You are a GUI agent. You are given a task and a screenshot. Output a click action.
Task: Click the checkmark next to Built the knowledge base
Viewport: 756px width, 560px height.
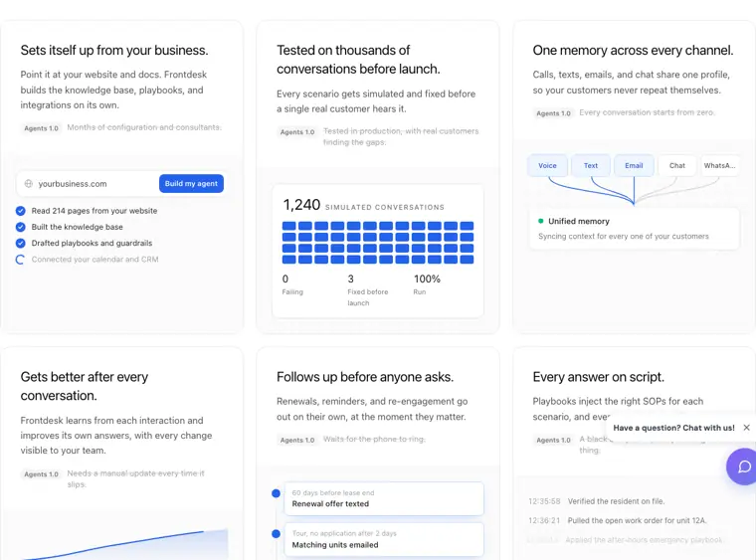coord(20,227)
